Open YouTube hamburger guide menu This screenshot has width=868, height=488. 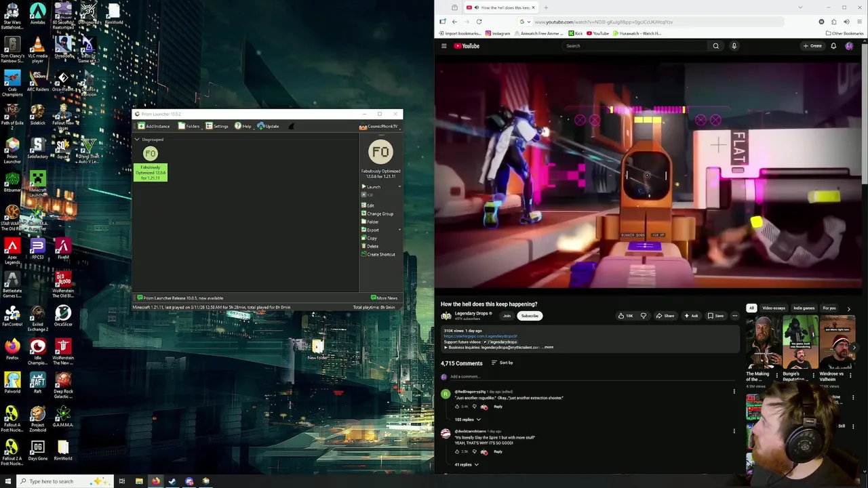pos(444,46)
